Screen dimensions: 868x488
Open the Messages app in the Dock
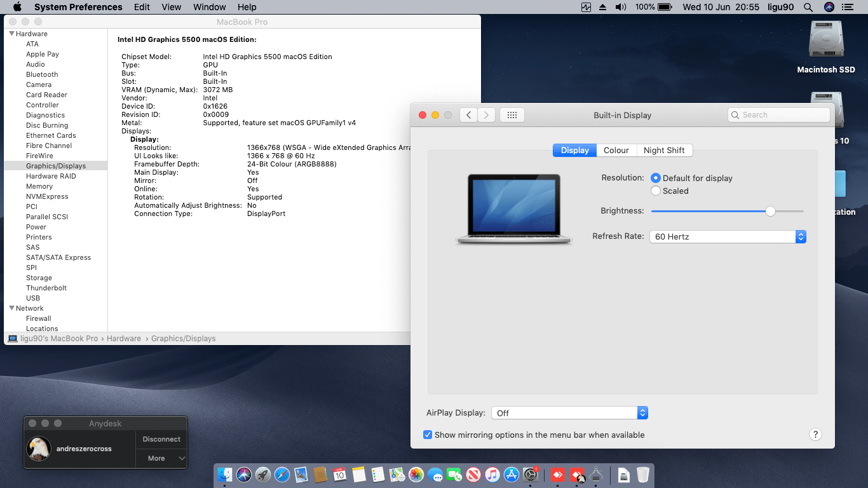436,475
